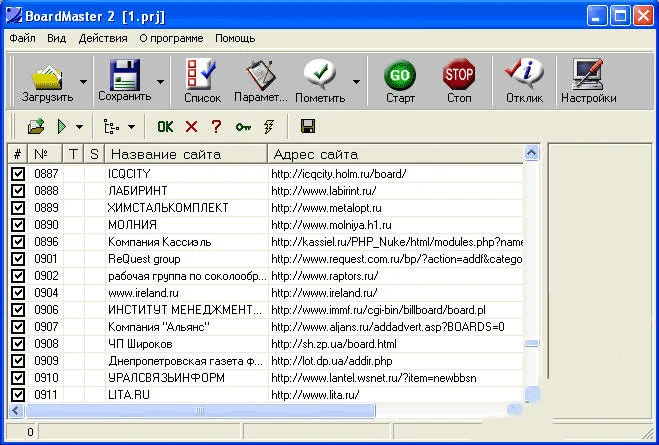Click the № column header
Screen dimensions: 659x445
45,154
